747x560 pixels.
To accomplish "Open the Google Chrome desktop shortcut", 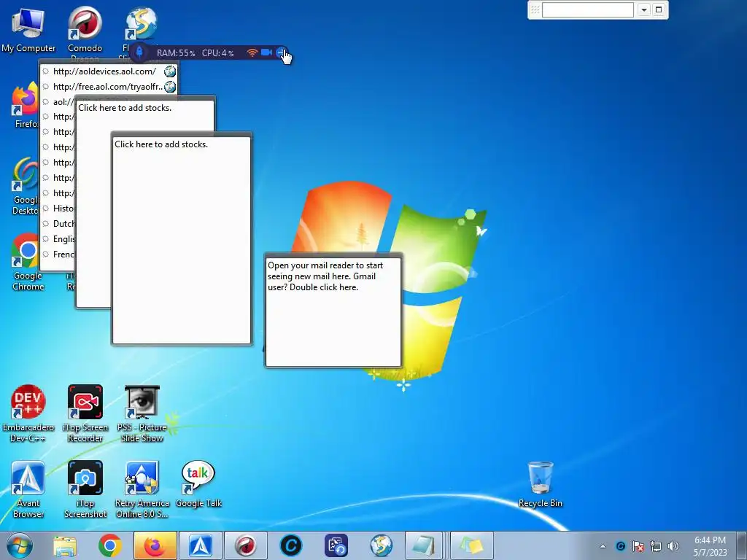I will pyautogui.click(x=28, y=261).
